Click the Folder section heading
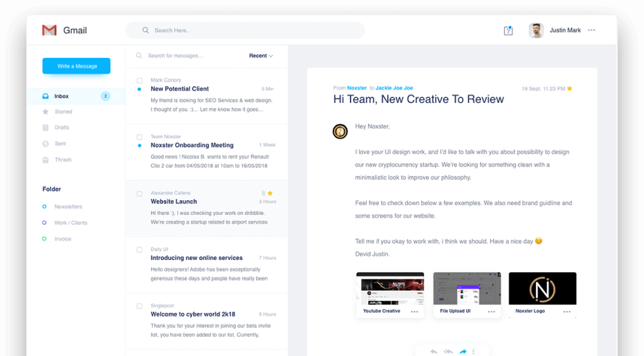Image resolution: width=644 pixels, height=356 pixels. point(52,189)
